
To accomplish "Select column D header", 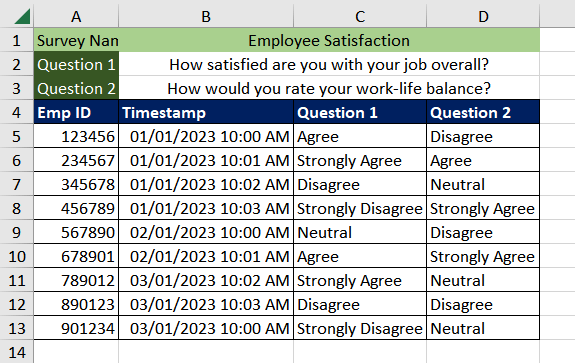I will [483, 16].
